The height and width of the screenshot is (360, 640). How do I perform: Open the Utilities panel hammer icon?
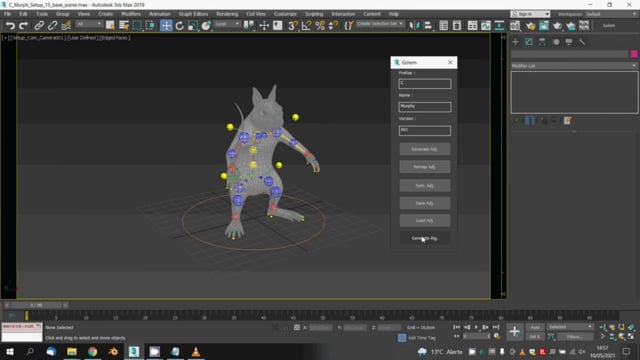[x=582, y=42]
